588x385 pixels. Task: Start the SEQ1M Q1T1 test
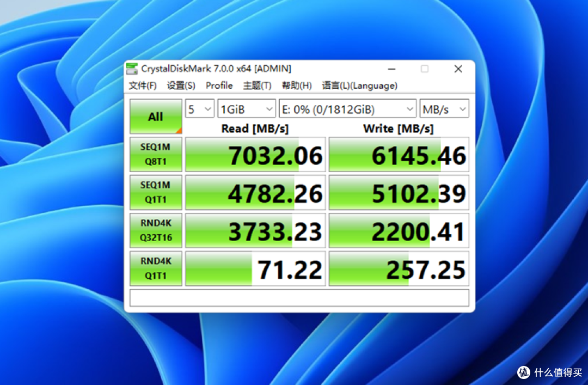click(x=156, y=192)
